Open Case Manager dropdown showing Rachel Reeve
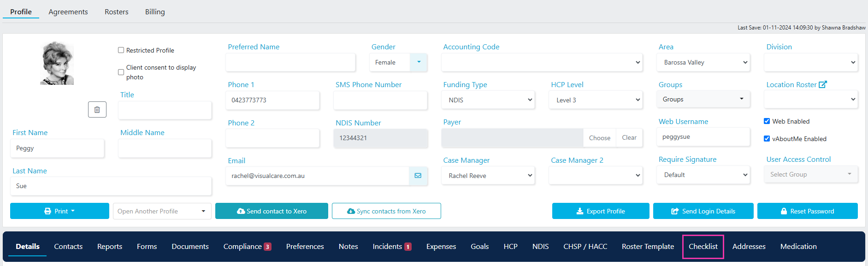The width and height of the screenshot is (868, 266). pos(488,176)
